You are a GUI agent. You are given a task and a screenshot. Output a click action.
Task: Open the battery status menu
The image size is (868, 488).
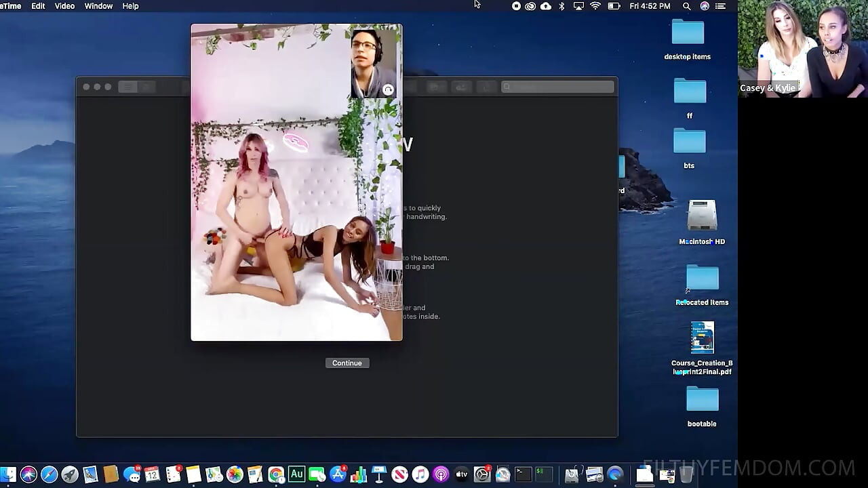pyautogui.click(x=612, y=5)
